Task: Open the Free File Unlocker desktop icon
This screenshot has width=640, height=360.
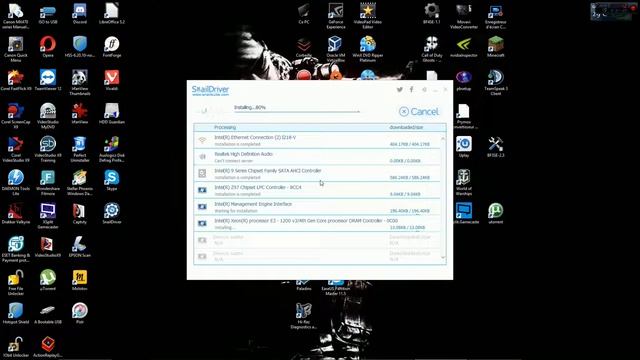Action: (x=16, y=282)
